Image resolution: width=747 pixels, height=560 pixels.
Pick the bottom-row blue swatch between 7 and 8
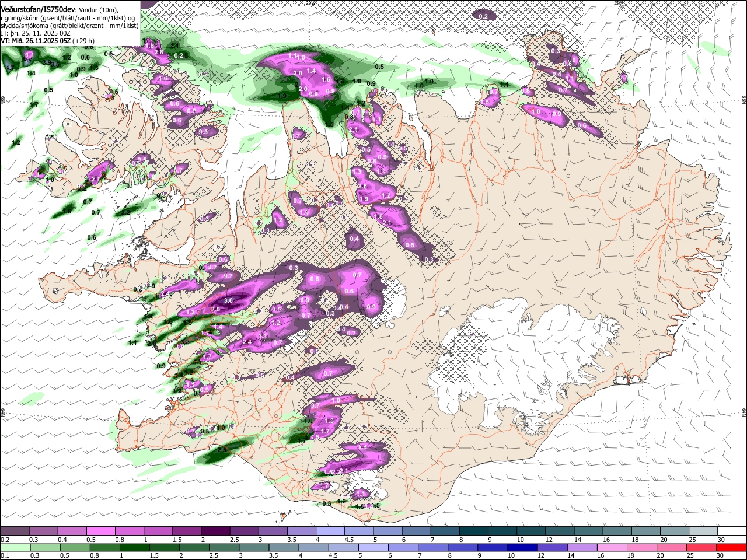coord(433,547)
